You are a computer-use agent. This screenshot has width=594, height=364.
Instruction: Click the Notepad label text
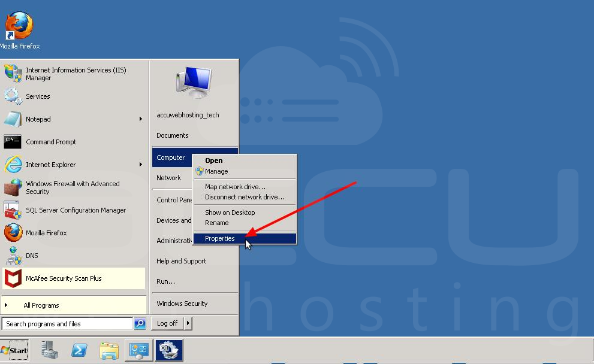click(x=38, y=119)
